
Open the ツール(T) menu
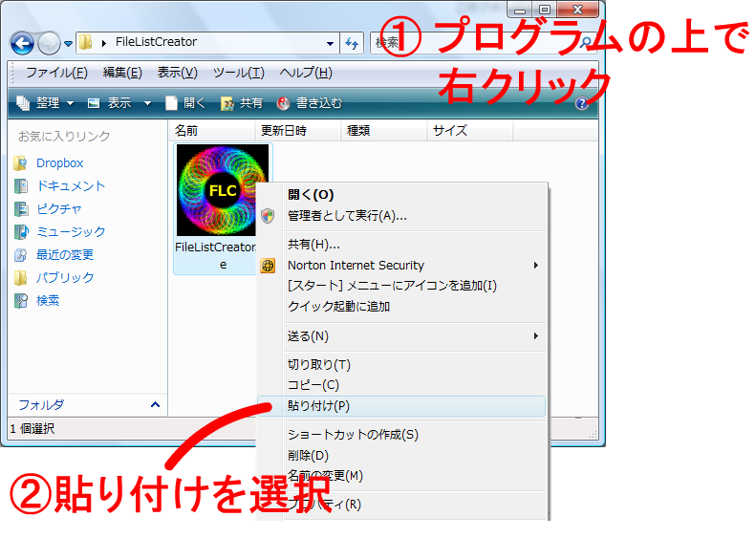[x=239, y=73]
